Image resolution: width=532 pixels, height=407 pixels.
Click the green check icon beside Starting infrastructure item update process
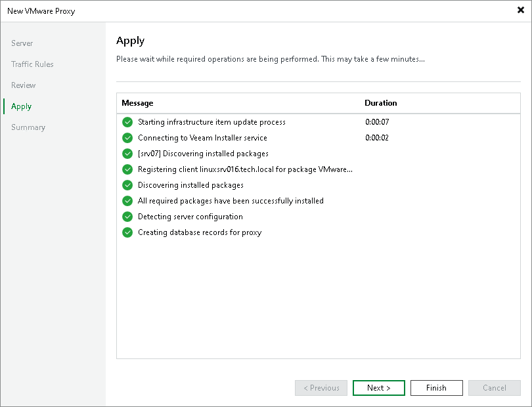pyautogui.click(x=127, y=122)
